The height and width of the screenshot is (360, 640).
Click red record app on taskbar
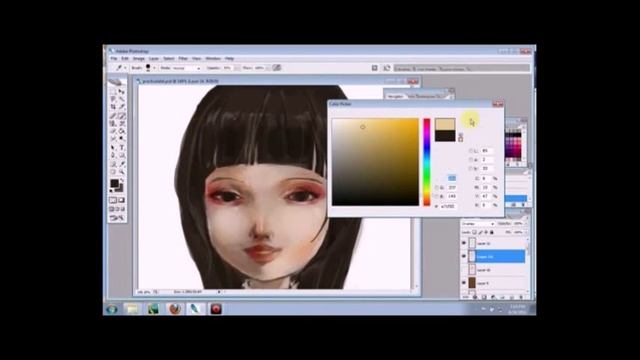pyautogui.click(x=216, y=309)
